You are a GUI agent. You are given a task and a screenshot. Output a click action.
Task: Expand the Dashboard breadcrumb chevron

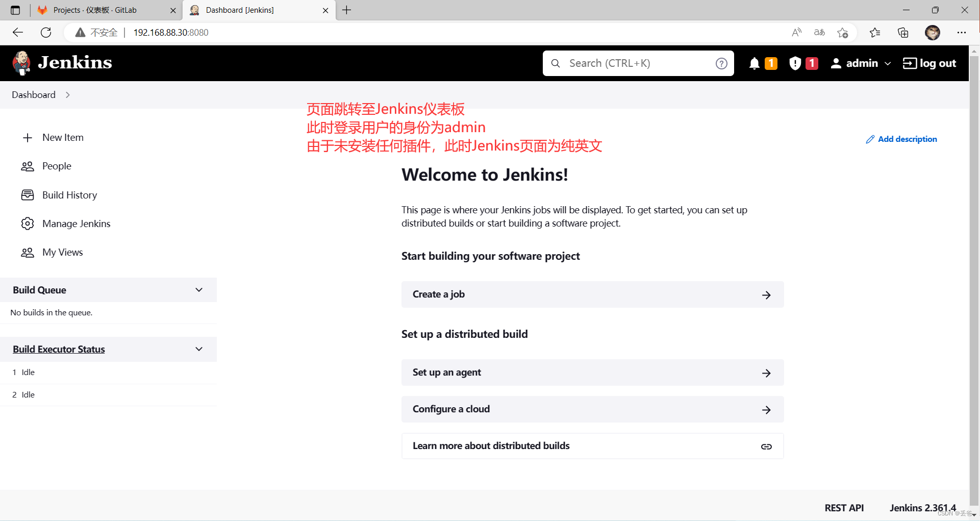click(x=68, y=95)
